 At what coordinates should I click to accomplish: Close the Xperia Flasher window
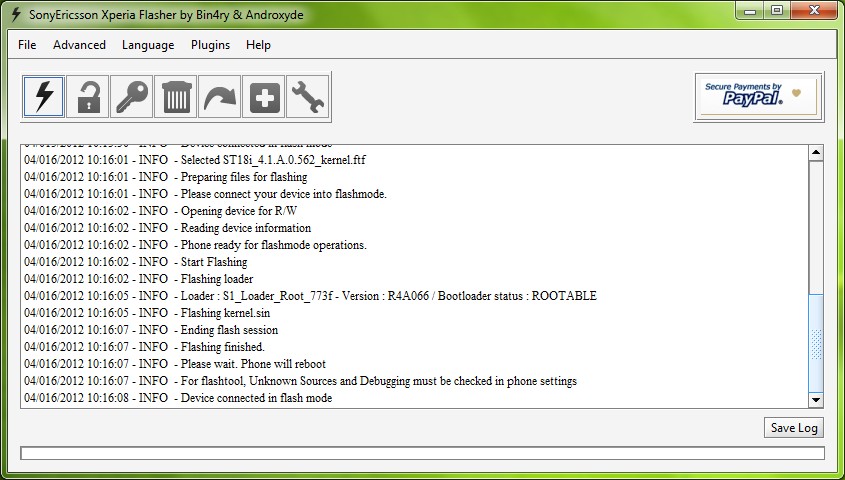814,10
